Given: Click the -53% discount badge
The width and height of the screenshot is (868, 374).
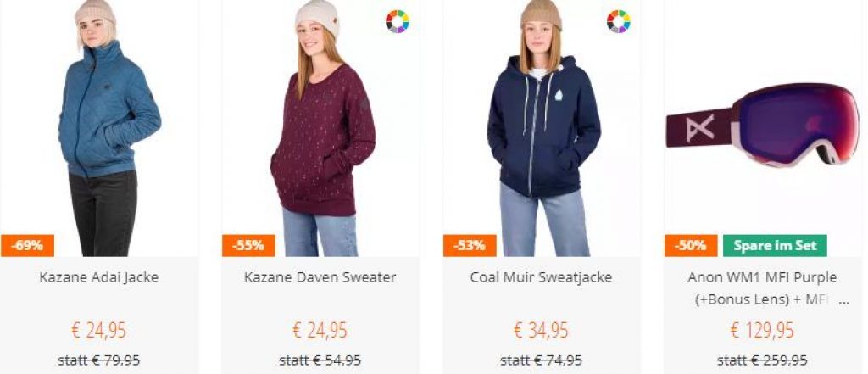Looking at the screenshot, I should tap(470, 245).
